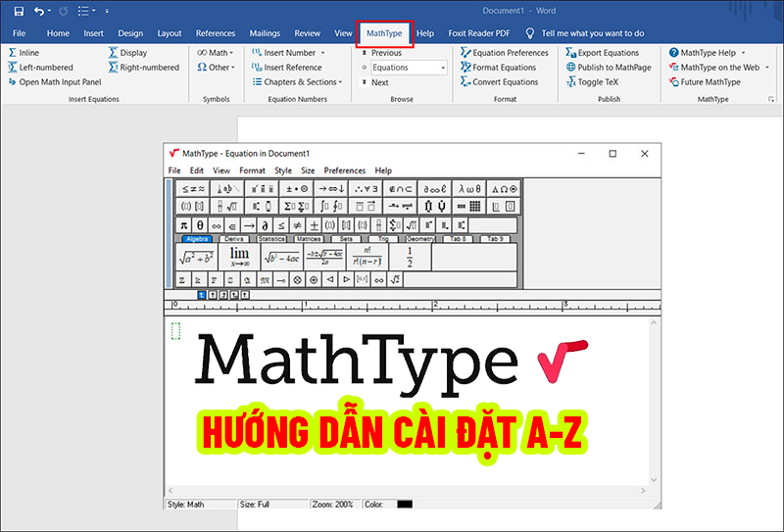Viewport: 784px width, 532px height.
Task: Click Zoom: 200% in status bar
Action: click(x=333, y=504)
